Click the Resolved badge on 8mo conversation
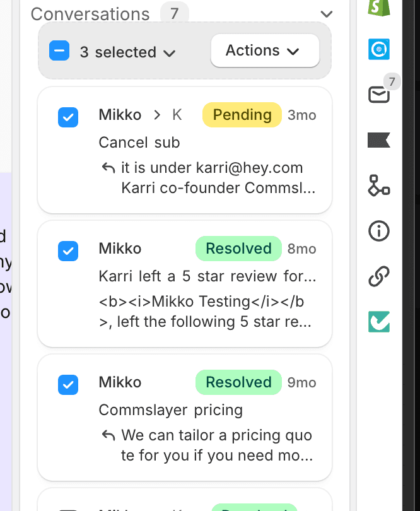 click(x=238, y=249)
